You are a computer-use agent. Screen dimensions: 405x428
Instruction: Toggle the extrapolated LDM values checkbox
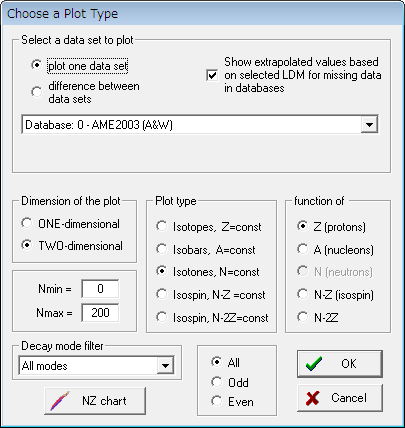coord(212,75)
